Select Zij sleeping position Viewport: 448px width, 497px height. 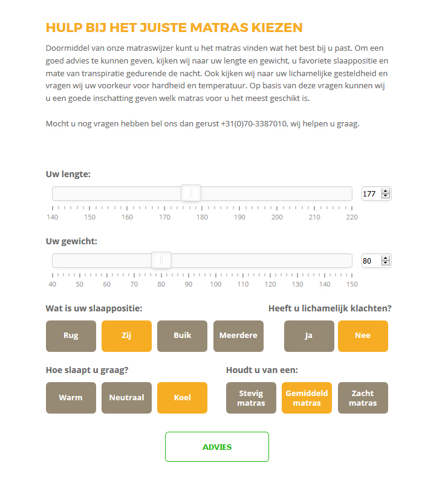pyautogui.click(x=126, y=336)
